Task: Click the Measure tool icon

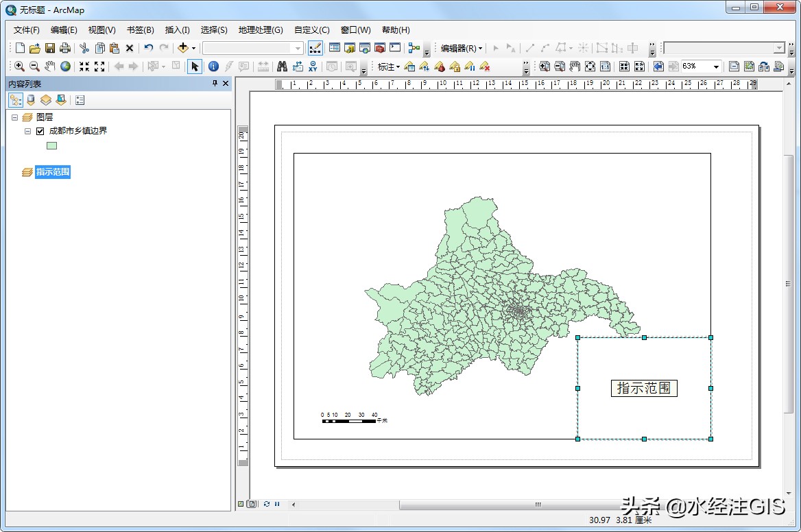Action: tap(262, 66)
